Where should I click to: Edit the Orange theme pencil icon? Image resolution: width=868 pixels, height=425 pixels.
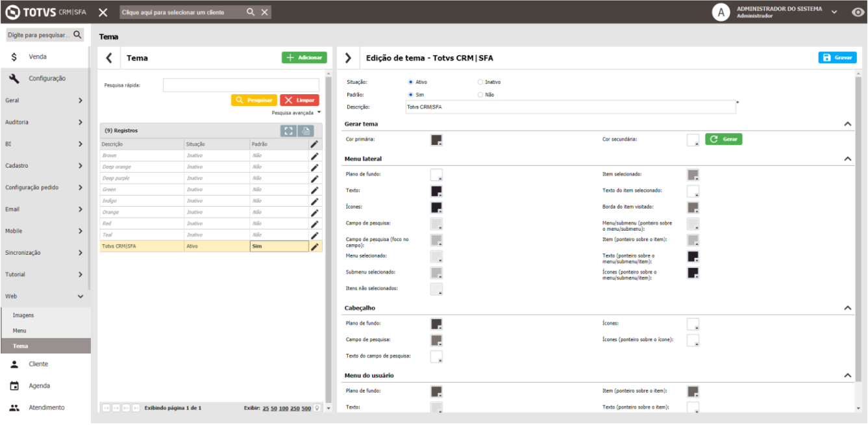315,212
